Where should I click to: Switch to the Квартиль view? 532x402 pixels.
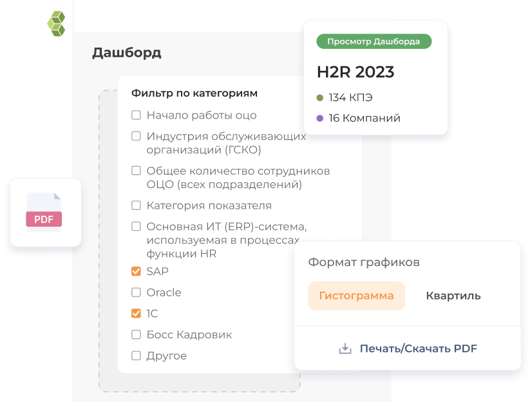tap(453, 296)
